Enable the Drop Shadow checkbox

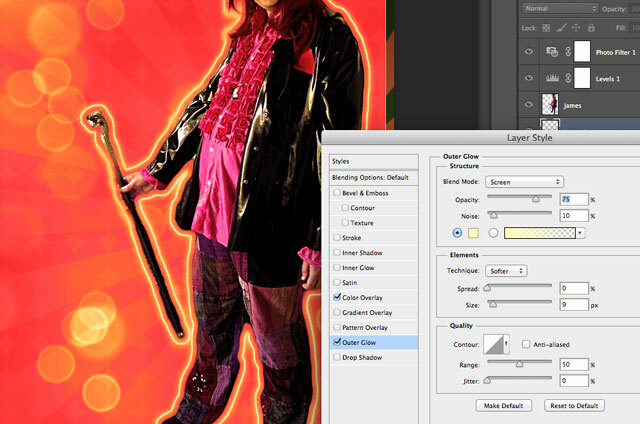click(337, 357)
